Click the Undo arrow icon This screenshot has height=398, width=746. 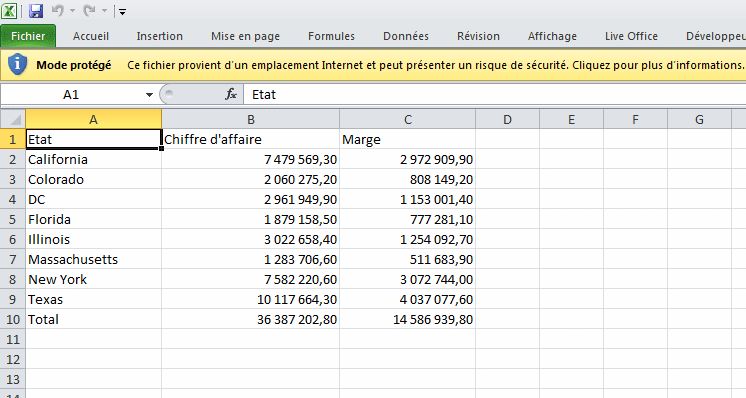coord(58,10)
